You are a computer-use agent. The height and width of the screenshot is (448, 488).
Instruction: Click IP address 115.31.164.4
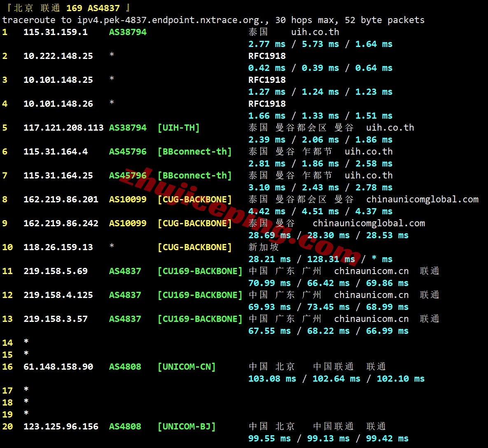56,152
